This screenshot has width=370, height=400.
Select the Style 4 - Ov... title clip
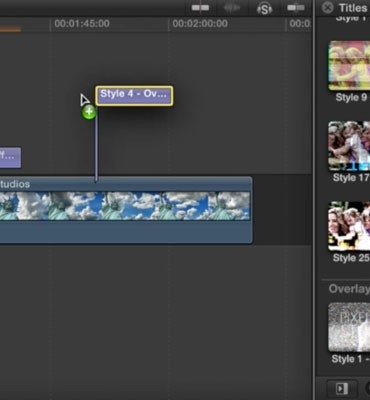pyautogui.click(x=134, y=96)
